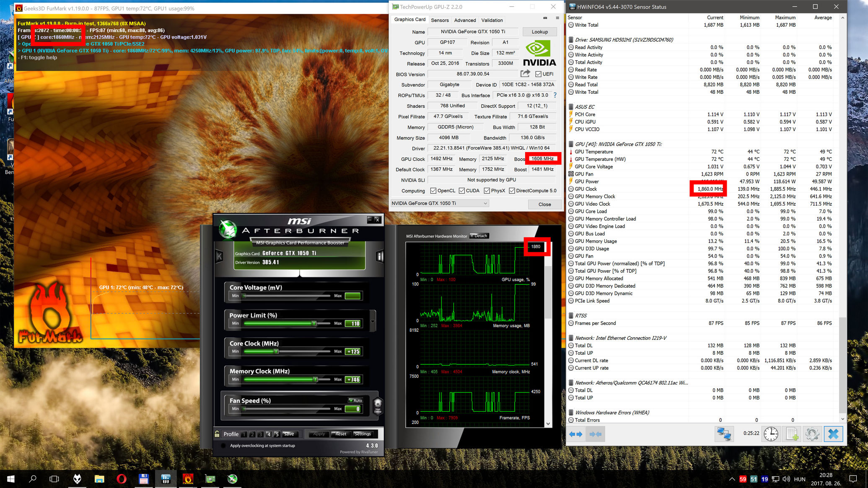
Task: Open Windows Start menu
Action: [11, 479]
